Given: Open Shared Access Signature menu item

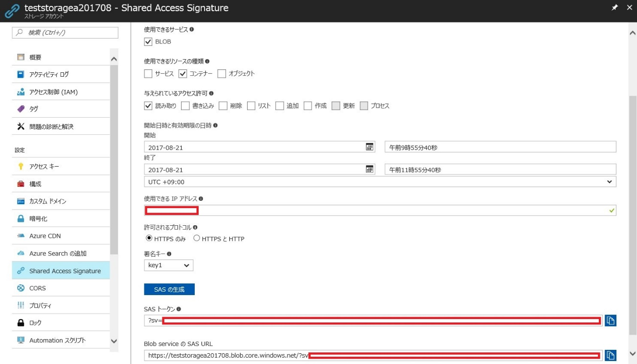Looking at the screenshot, I should click(61, 271).
